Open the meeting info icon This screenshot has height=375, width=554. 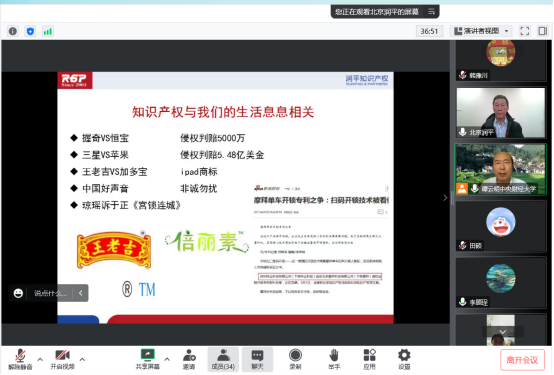[x=13, y=31]
